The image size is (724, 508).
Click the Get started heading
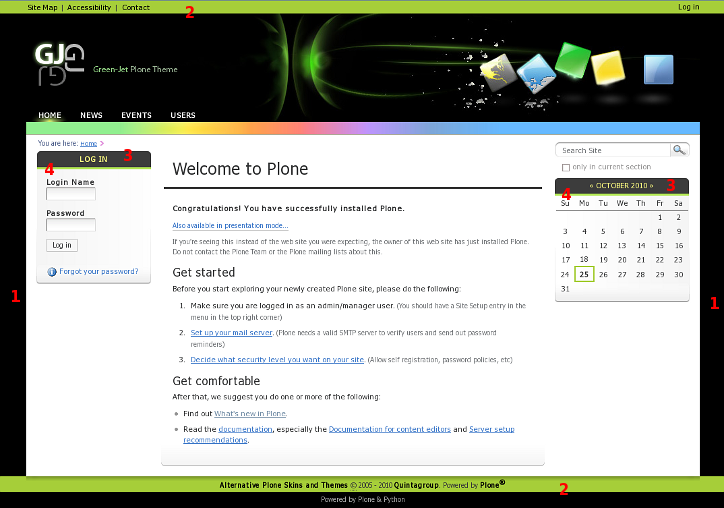tap(204, 272)
